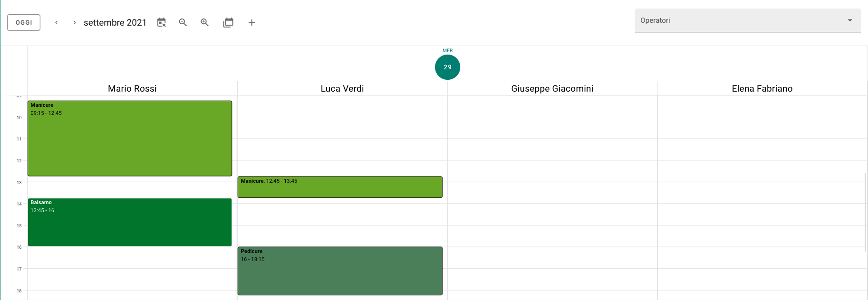Select the day 29 circle
The width and height of the screenshot is (868, 300).
447,67
